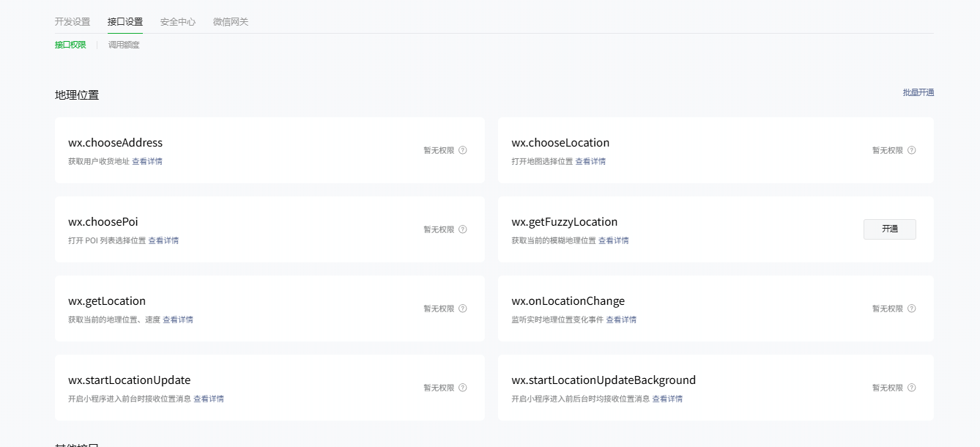This screenshot has width=980, height=447.
Task: Click question mark icon for wx.choosePoi
Action: pyautogui.click(x=463, y=229)
